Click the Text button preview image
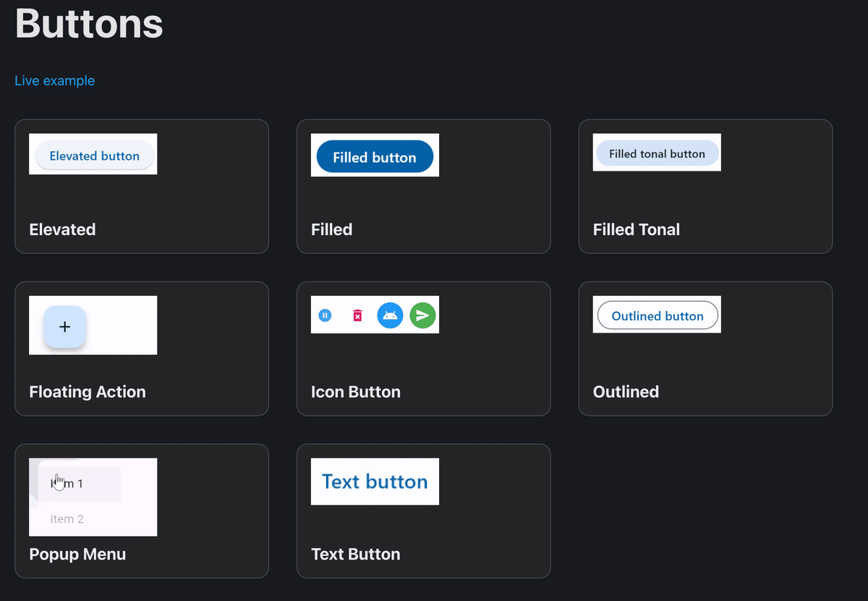This screenshot has width=868, height=601. [x=375, y=482]
